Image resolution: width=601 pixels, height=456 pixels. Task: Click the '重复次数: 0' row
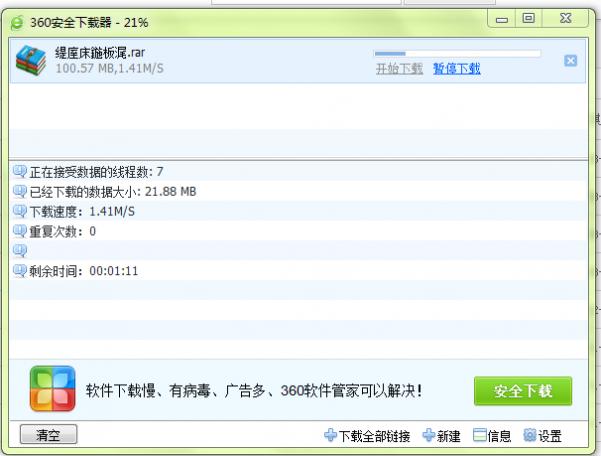pos(299,231)
